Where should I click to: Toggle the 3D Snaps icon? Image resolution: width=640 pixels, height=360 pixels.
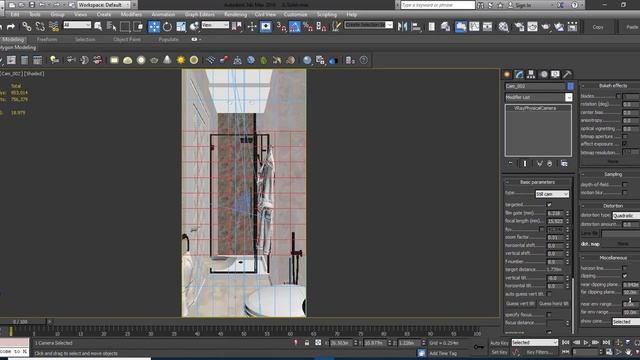click(x=281, y=27)
